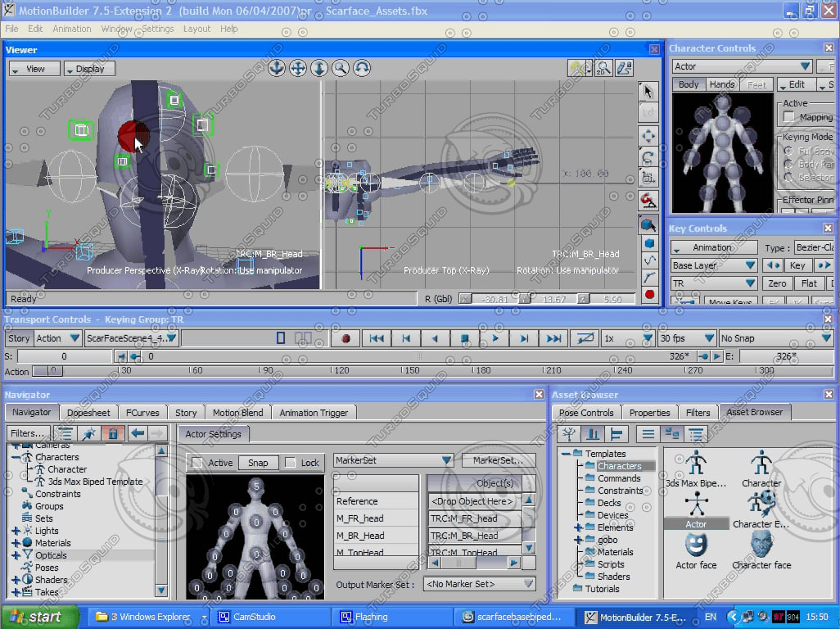Jump to the end of the take
The image size is (840, 629).
(x=554, y=338)
